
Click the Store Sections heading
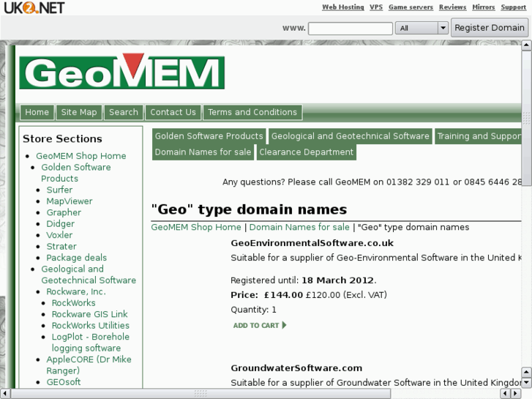point(62,138)
